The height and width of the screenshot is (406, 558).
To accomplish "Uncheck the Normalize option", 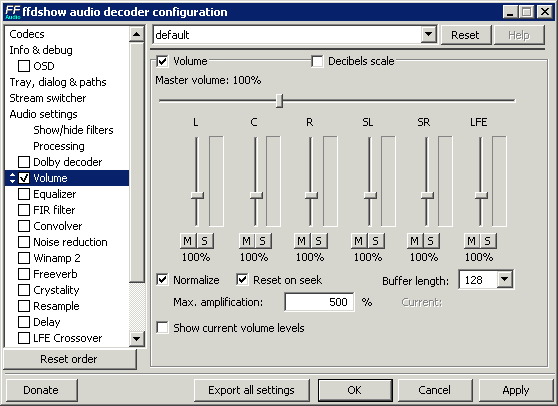I will pos(162,280).
